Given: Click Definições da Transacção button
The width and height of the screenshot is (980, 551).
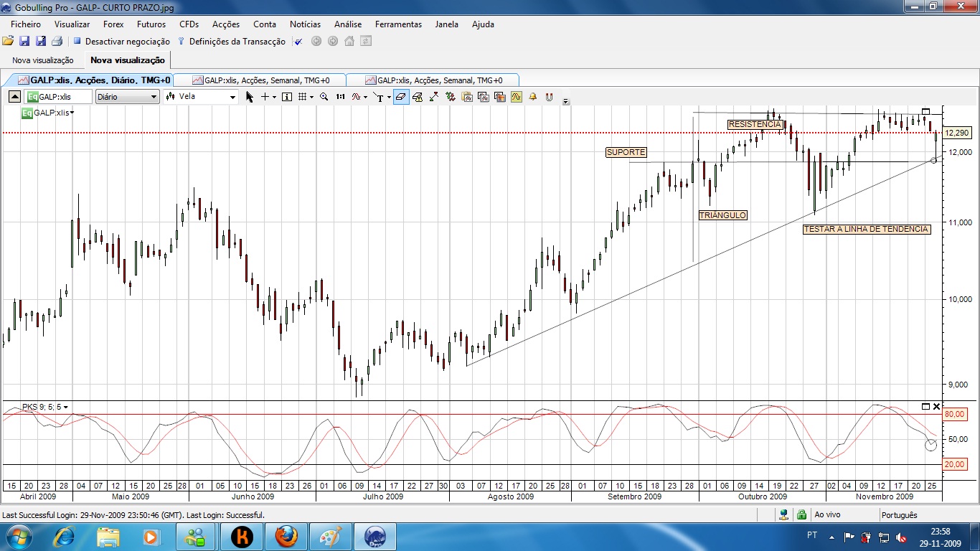Looking at the screenshot, I should pyautogui.click(x=237, y=42).
